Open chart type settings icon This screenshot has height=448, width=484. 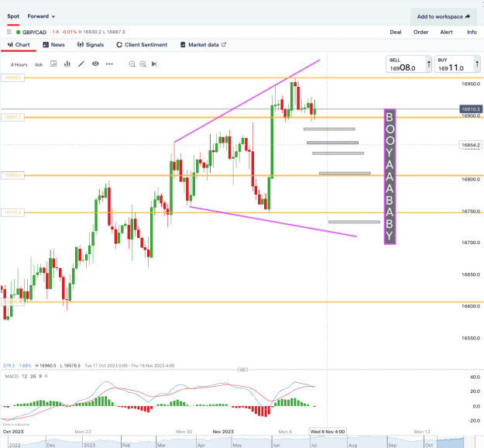tap(53, 64)
